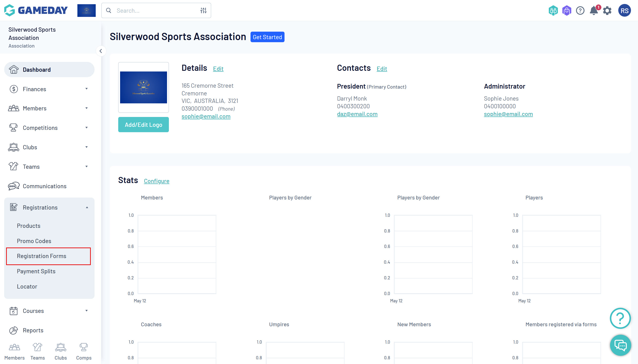Open the Stats Configure link

pos(156,181)
